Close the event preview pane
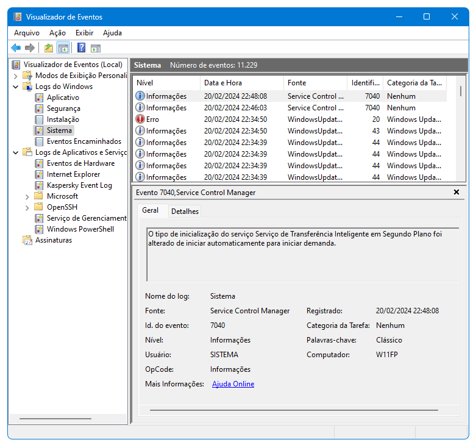 tap(456, 192)
